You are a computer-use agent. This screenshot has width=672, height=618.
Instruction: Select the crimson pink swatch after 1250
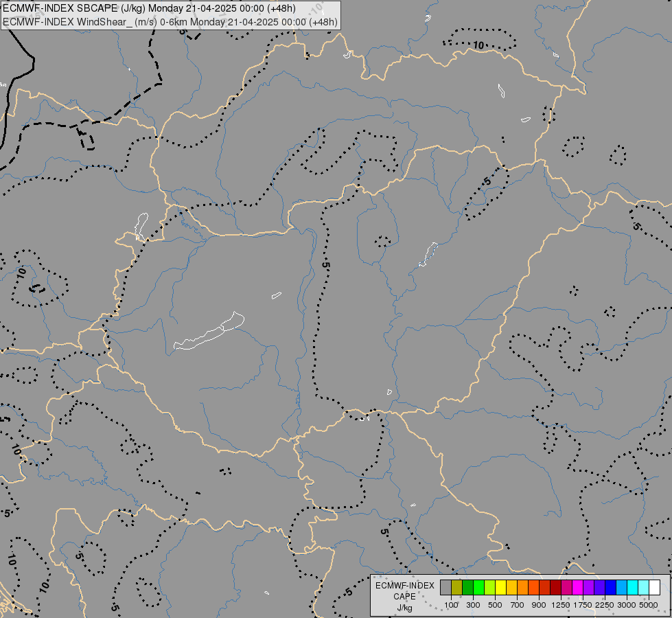click(566, 588)
